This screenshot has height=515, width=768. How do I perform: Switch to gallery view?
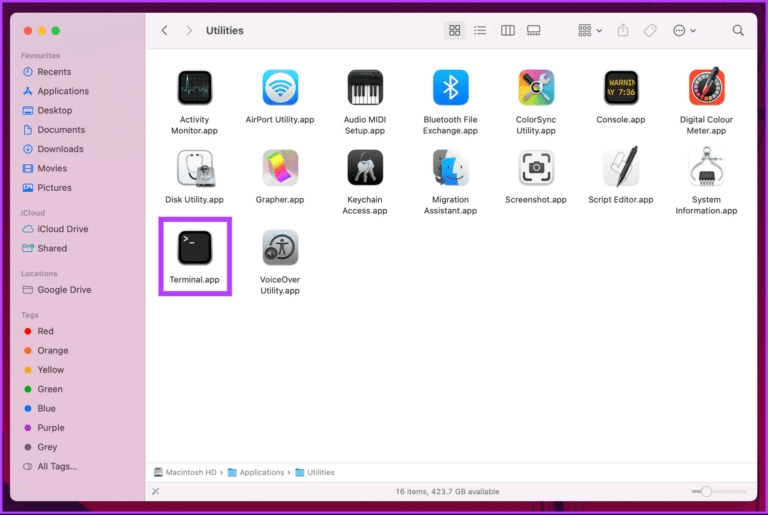pyautogui.click(x=533, y=30)
